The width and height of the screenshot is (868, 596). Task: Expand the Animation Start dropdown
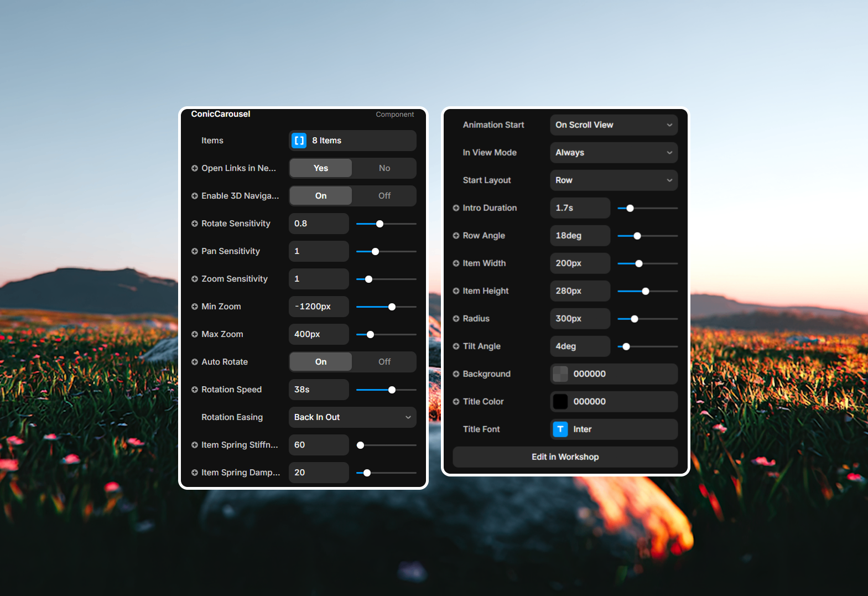coord(614,125)
